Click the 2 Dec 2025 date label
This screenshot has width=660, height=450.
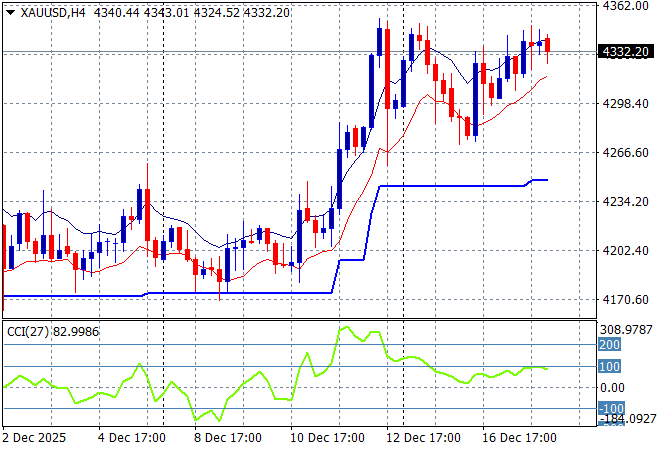[x=37, y=438]
